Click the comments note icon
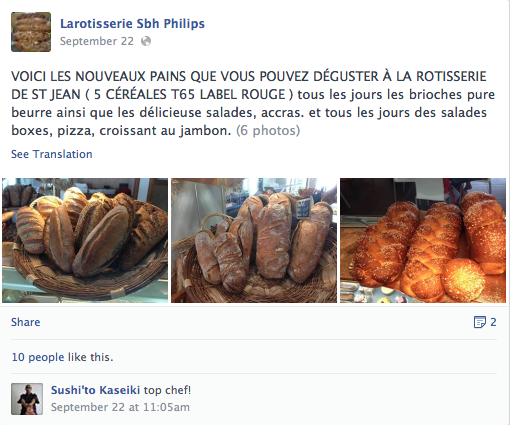The width and height of the screenshot is (510, 425). coord(480,322)
